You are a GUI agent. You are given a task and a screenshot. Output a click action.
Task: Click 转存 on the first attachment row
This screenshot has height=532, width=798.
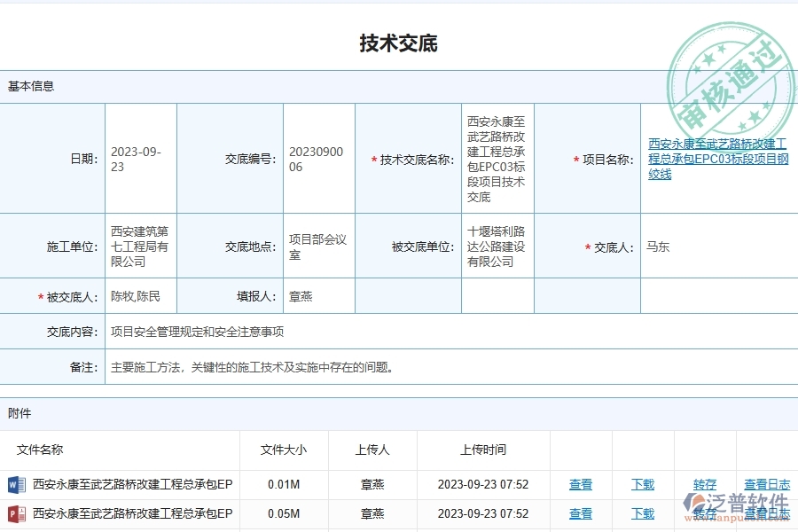[x=705, y=484]
